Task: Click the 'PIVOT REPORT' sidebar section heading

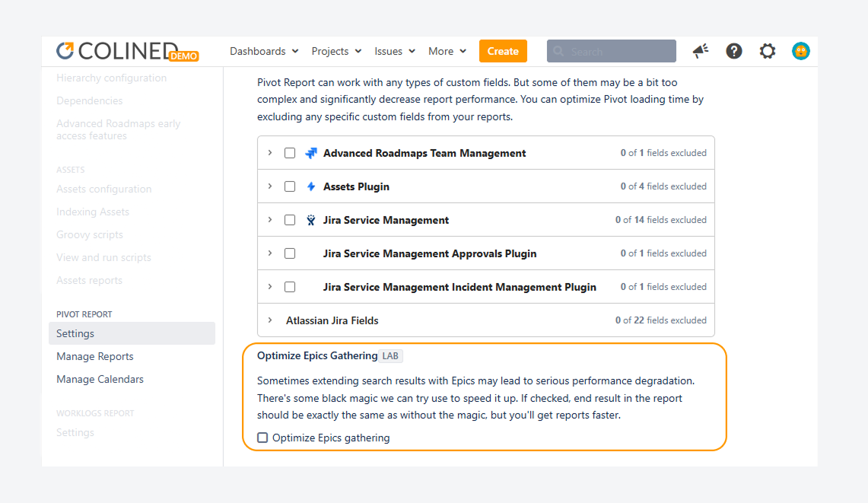Action: [84, 314]
